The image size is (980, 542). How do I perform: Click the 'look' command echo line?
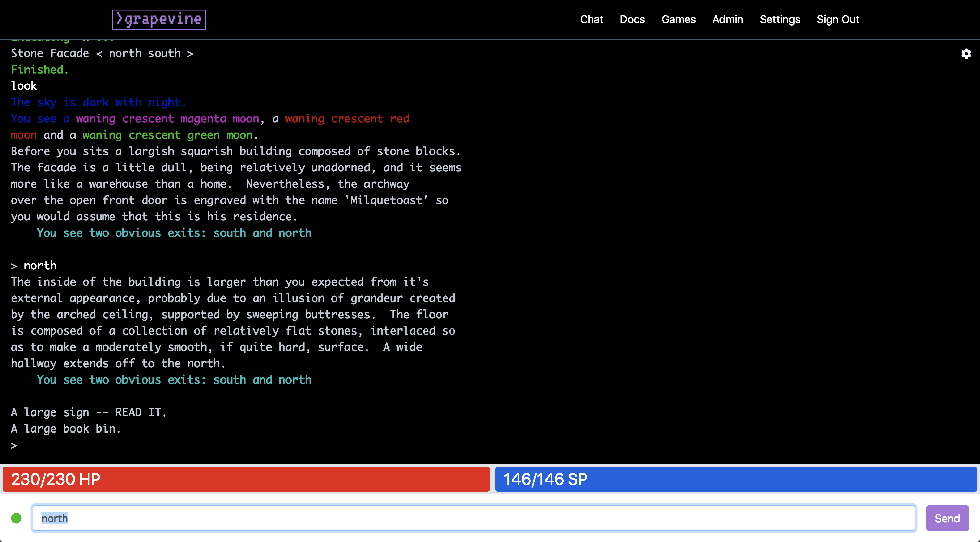(24, 86)
